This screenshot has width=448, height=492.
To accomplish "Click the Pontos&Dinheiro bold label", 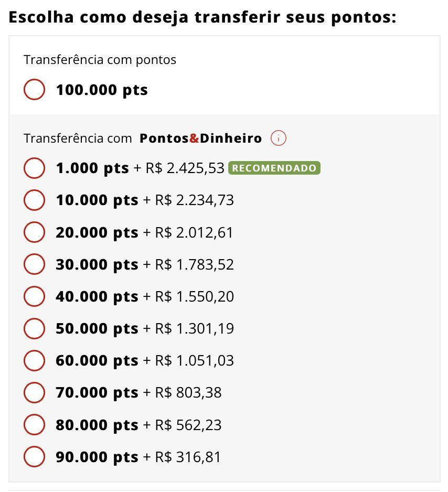I will (x=200, y=138).
